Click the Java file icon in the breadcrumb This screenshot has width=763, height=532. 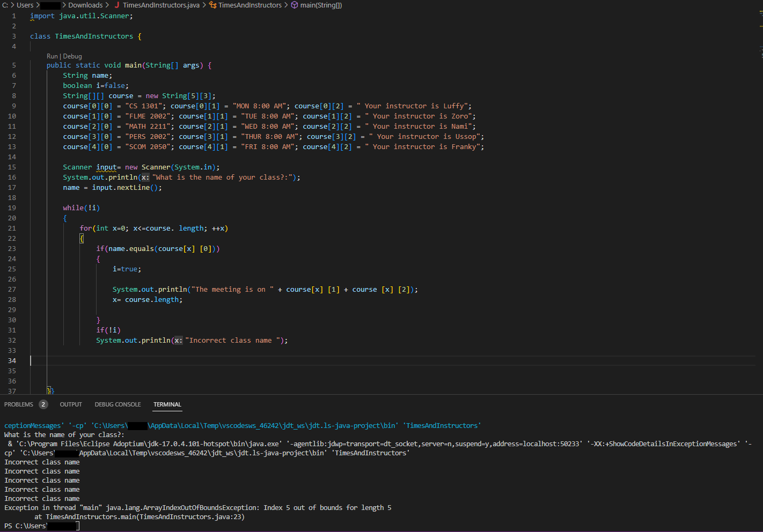tap(117, 5)
